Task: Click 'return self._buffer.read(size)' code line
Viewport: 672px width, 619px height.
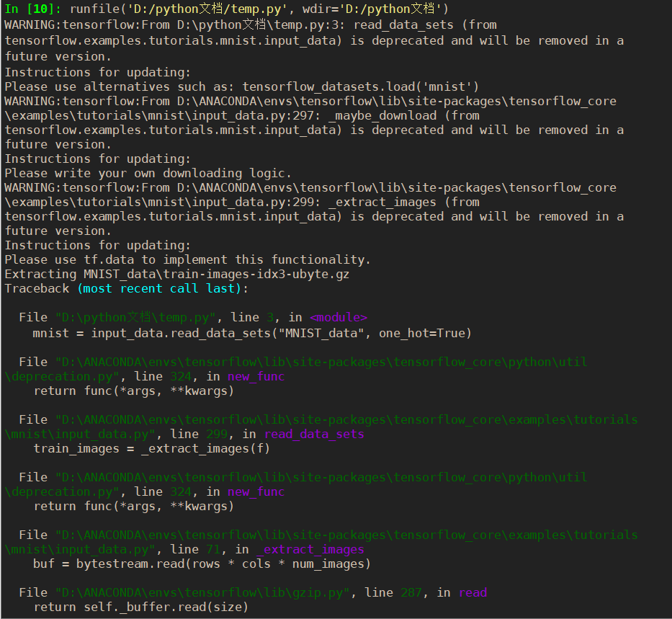Action: (x=141, y=607)
